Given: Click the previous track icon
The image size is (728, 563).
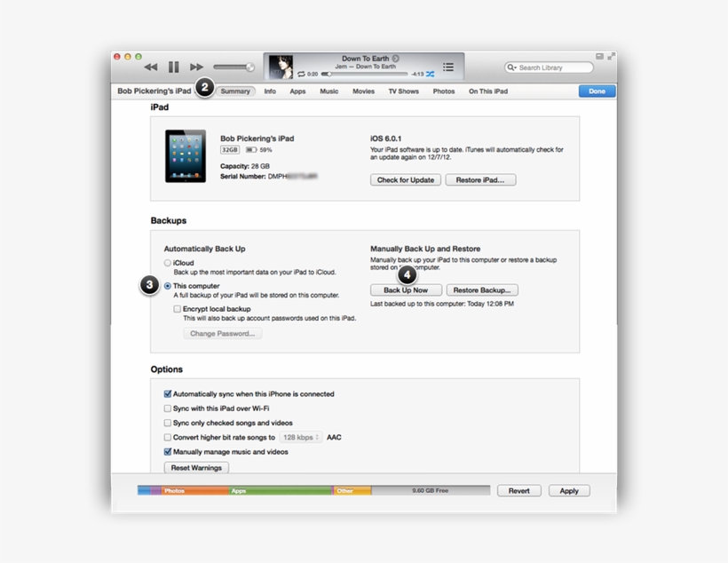Looking at the screenshot, I should pyautogui.click(x=150, y=67).
